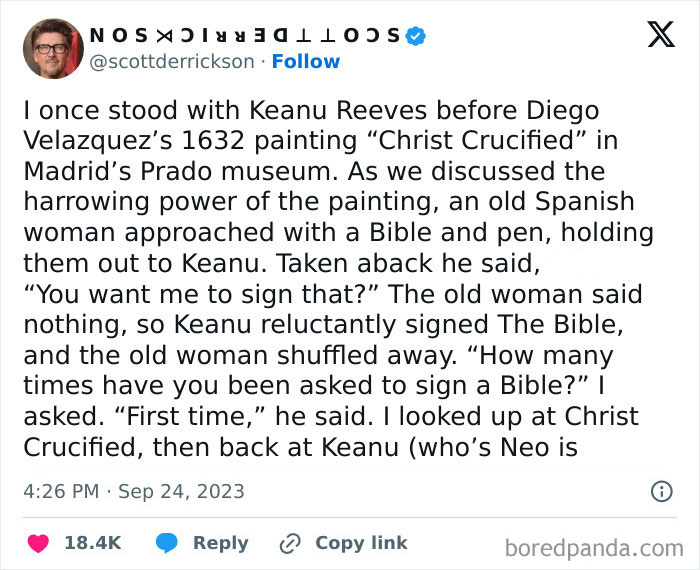The image size is (700, 570).
Task: Click the upside-down Scott Derrickson display name
Action: 245,36
